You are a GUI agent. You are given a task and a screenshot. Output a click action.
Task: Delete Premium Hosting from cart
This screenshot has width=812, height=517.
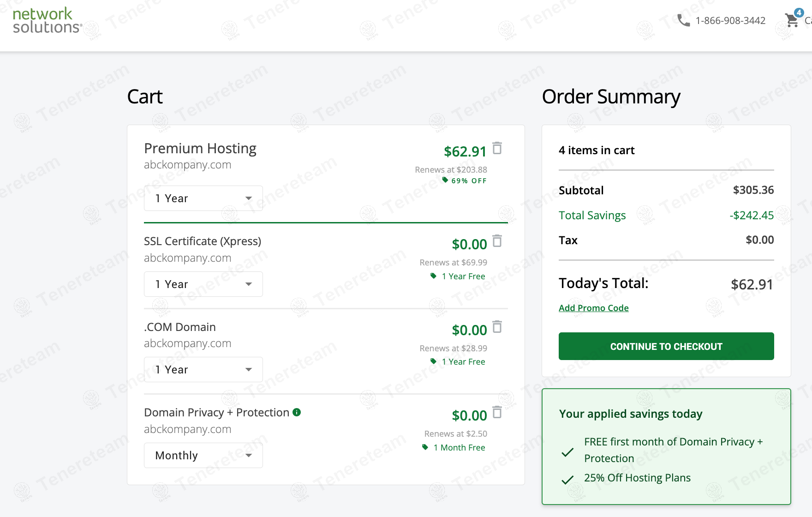tap(497, 148)
